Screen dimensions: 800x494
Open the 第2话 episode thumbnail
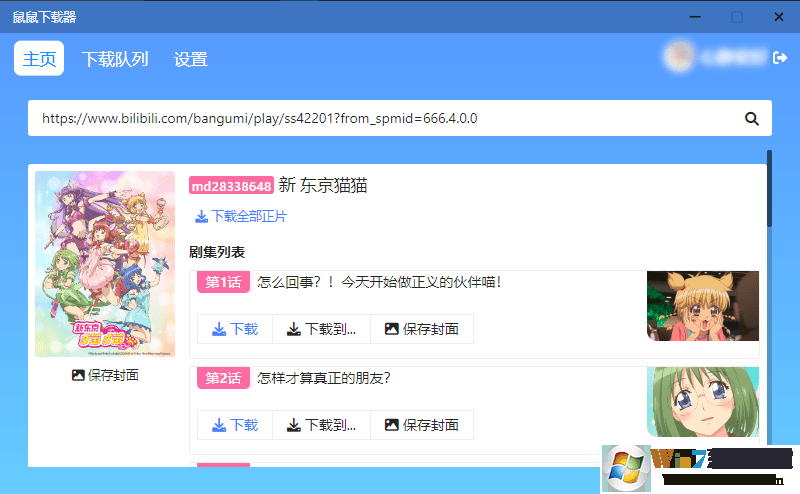tap(703, 402)
